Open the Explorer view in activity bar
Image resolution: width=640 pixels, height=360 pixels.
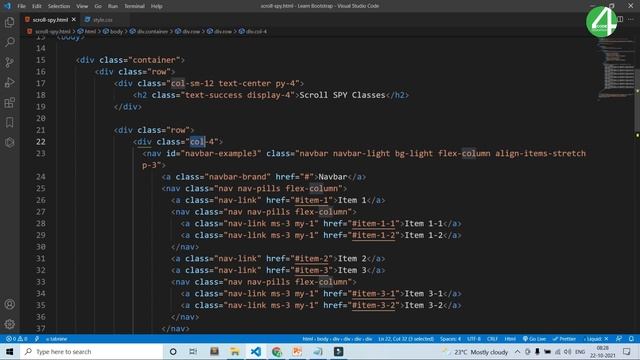point(10,22)
